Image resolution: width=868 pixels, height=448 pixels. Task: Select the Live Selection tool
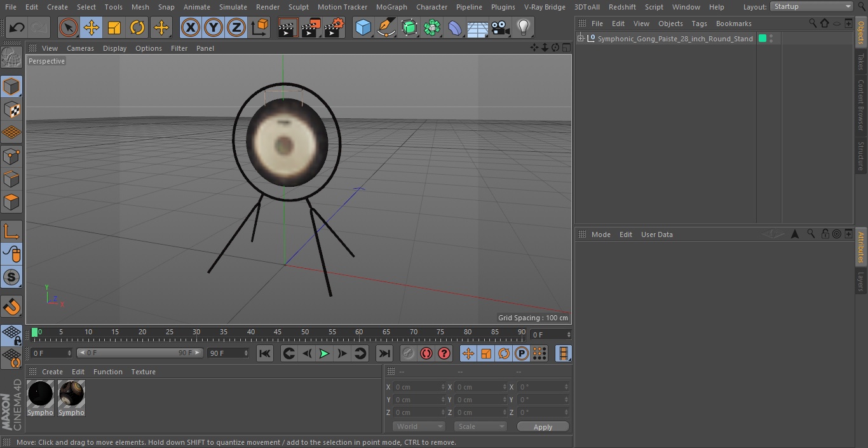click(x=69, y=27)
